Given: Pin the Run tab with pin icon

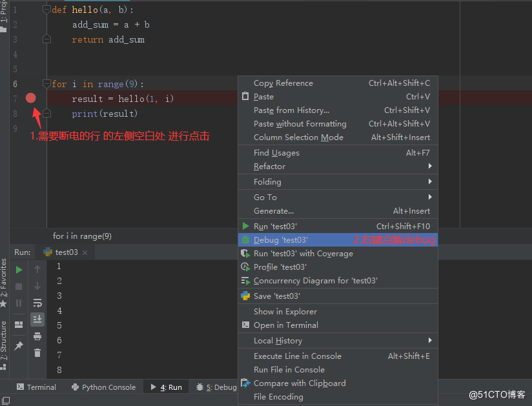Looking at the screenshot, I should pyautogui.click(x=19, y=345).
